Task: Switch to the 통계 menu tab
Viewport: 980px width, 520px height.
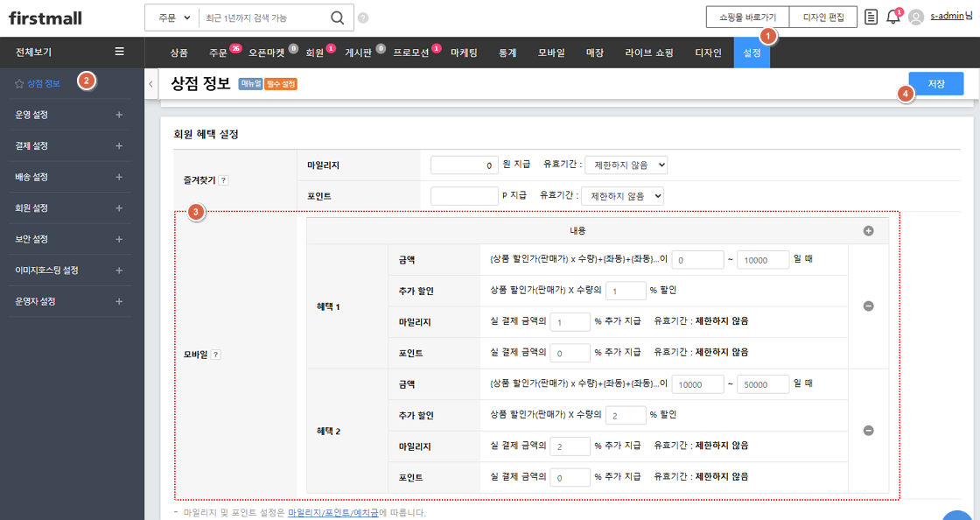Action: 507,53
